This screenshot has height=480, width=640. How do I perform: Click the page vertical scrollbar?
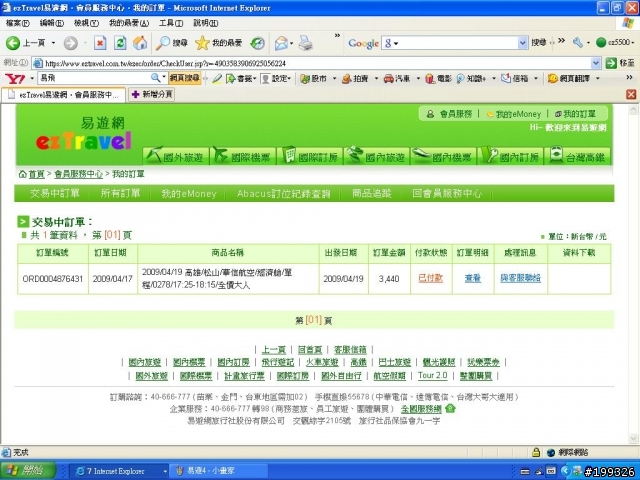(633, 273)
